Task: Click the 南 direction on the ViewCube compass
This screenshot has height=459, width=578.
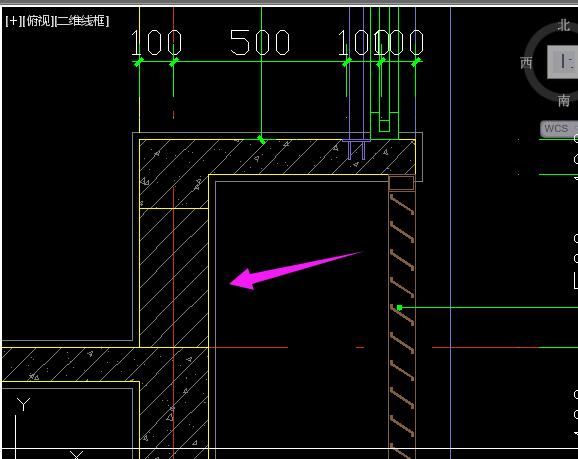Action: click(564, 100)
